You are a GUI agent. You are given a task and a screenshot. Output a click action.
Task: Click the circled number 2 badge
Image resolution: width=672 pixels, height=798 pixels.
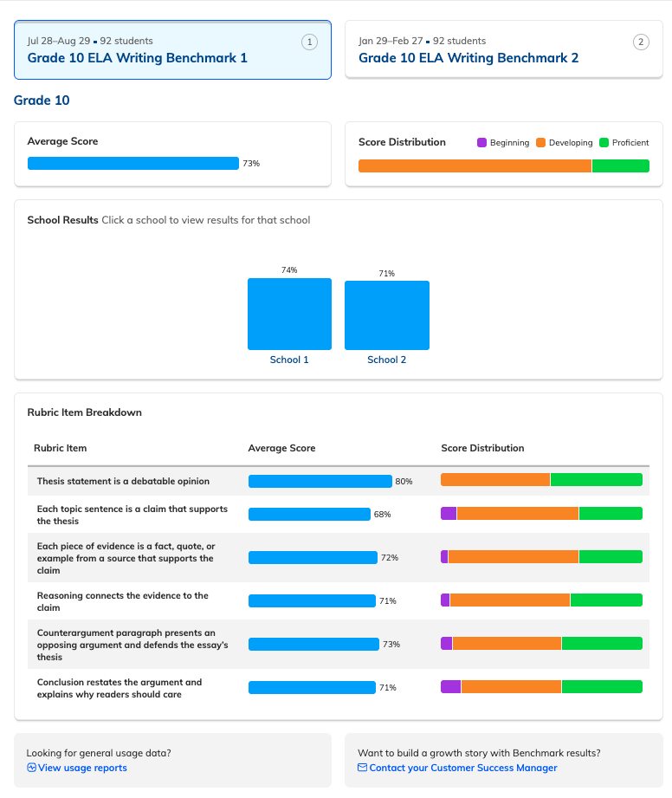[x=641, y=42]
